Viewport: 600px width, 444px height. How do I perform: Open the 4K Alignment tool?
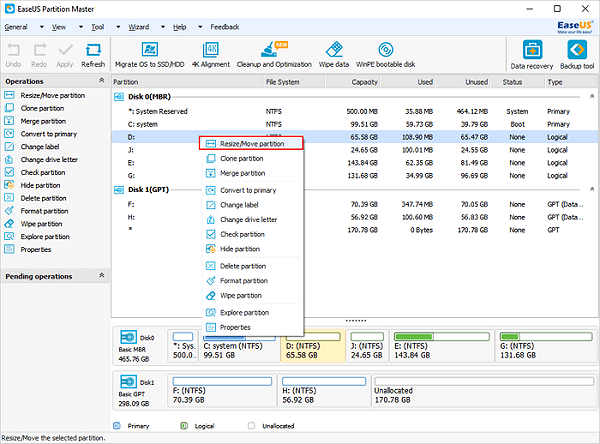coord(211,55)
